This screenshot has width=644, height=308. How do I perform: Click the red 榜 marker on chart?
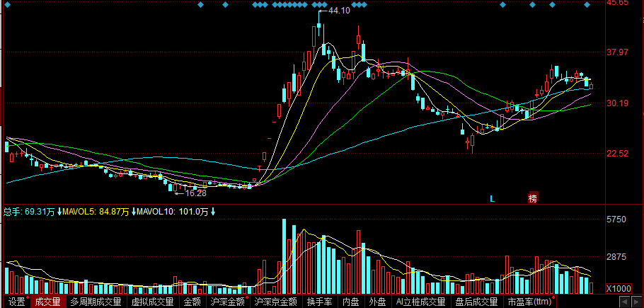(533, 198)
